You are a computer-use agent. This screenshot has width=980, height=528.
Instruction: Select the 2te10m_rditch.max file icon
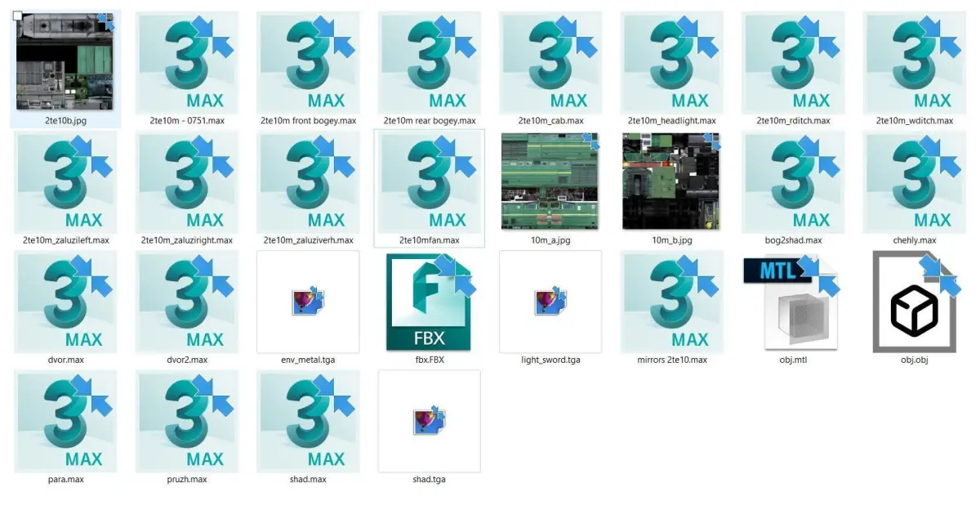pos(793,63)
